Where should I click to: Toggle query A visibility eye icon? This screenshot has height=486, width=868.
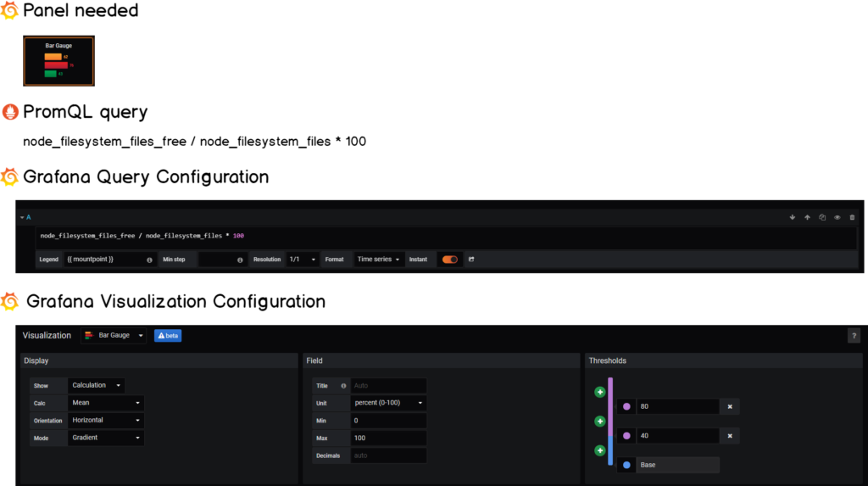(837, 217)
